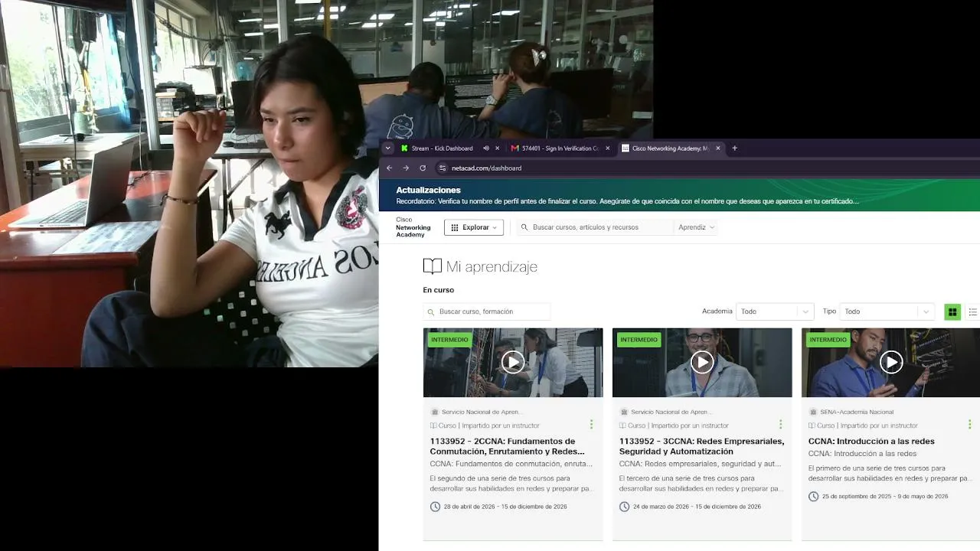This screenshot has width=980, height=551.
Task: Open options menu for CCNA Introducción card
Action: tap(969, 424)
